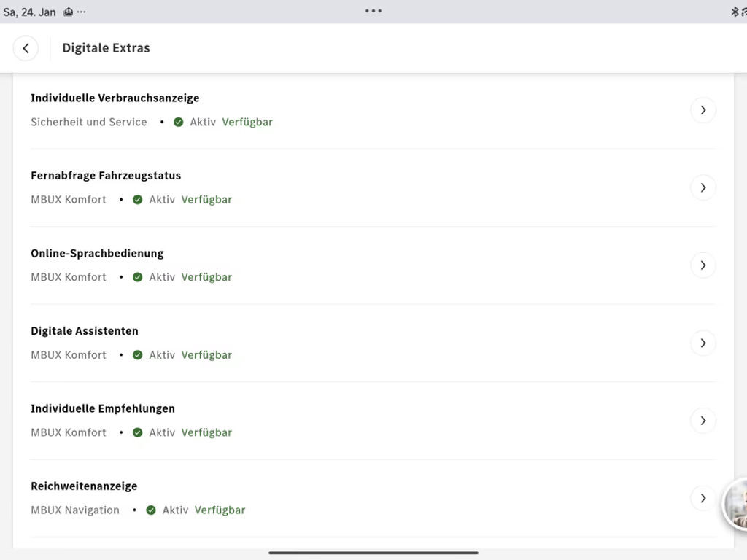Tap the three-dot multitasking menu at top
The height and width of the screenshot is (560, 747).
coord(373,11)
